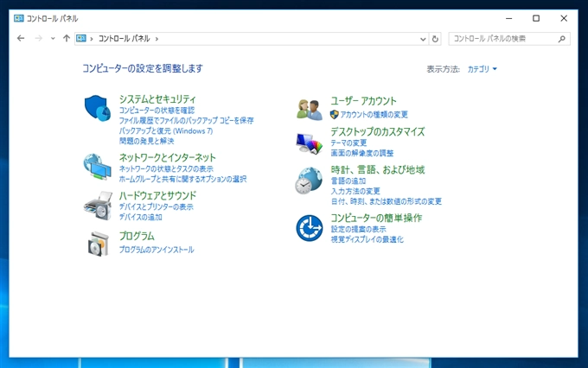Expand the address bar history dropdown

(423, 39)
